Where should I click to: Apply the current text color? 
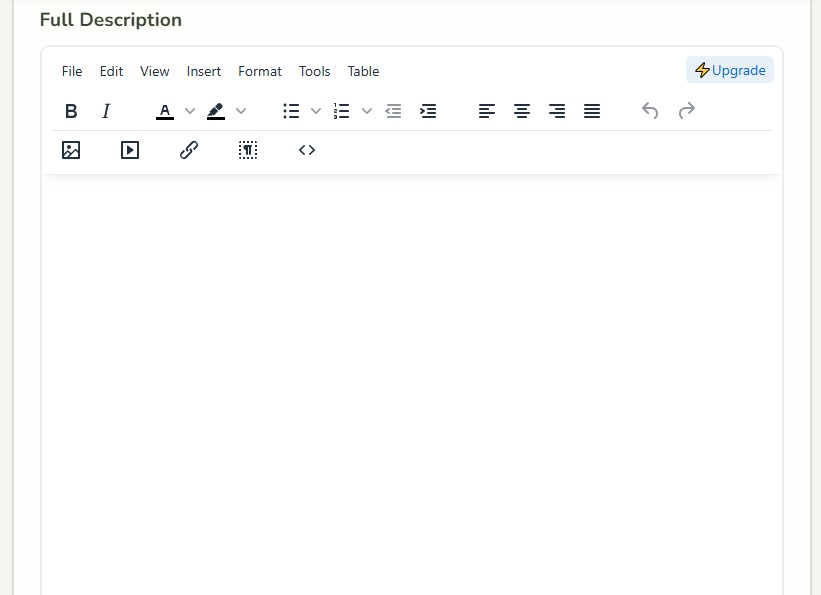[165, 111]
